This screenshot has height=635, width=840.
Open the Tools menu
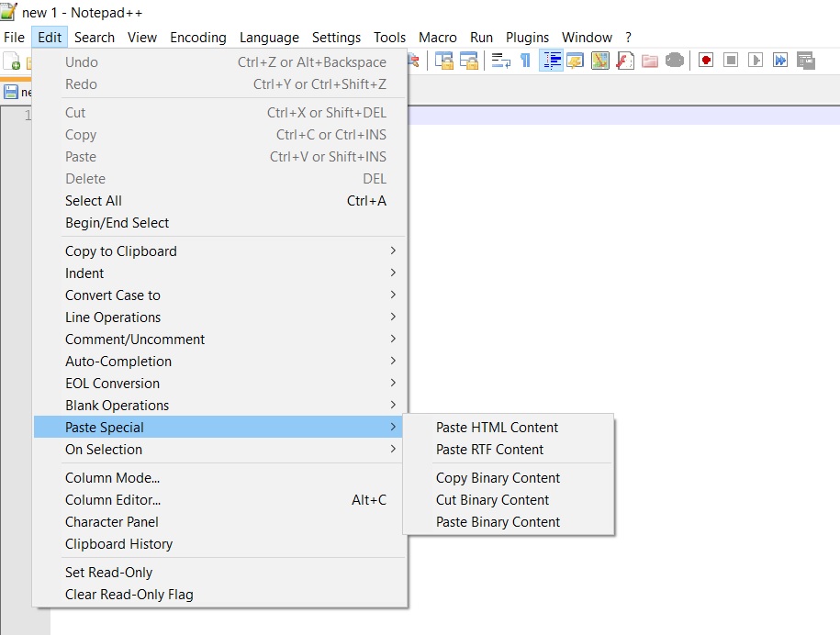pos(389,38)
